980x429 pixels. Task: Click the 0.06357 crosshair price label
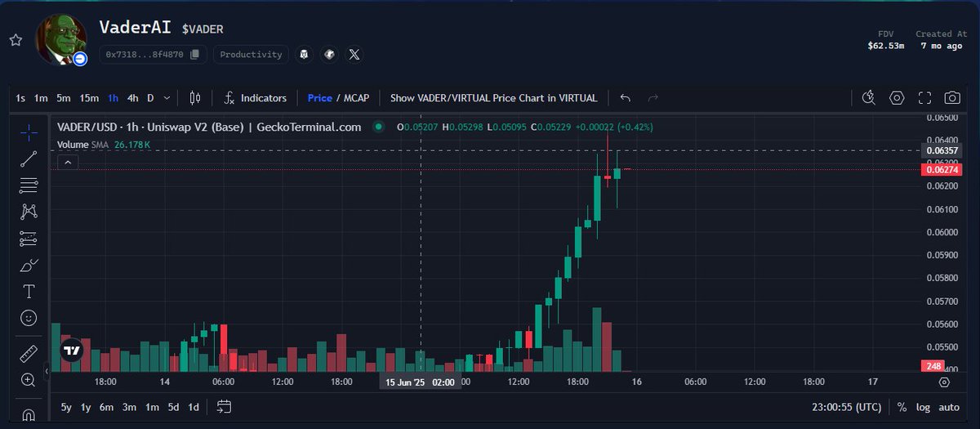tap(941, 151)
